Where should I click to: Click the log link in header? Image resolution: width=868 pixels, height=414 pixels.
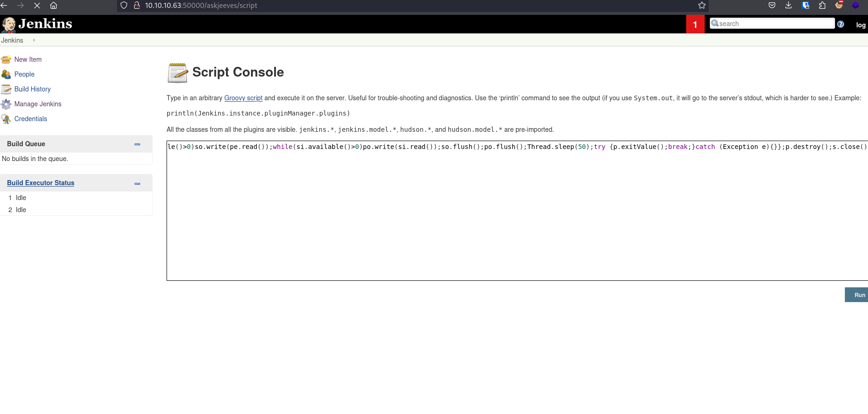[x=861, y=25]
